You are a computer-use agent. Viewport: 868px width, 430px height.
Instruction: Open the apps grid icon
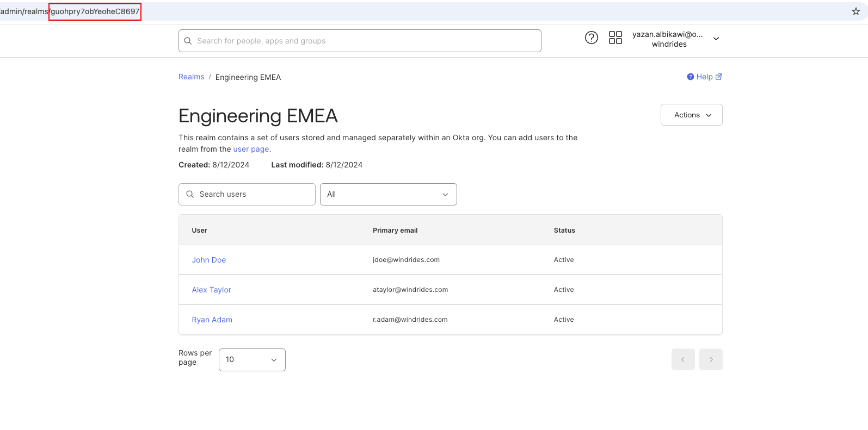615,38
